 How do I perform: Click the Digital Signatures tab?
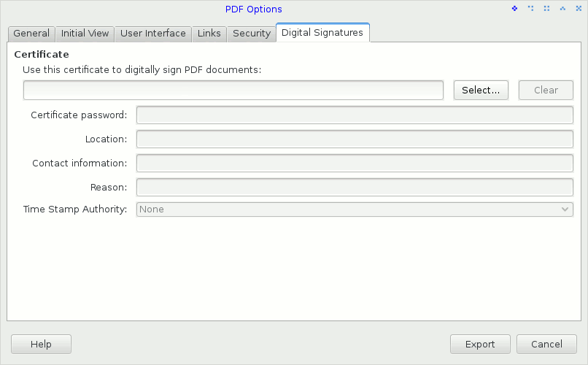(x=322, y=33)
